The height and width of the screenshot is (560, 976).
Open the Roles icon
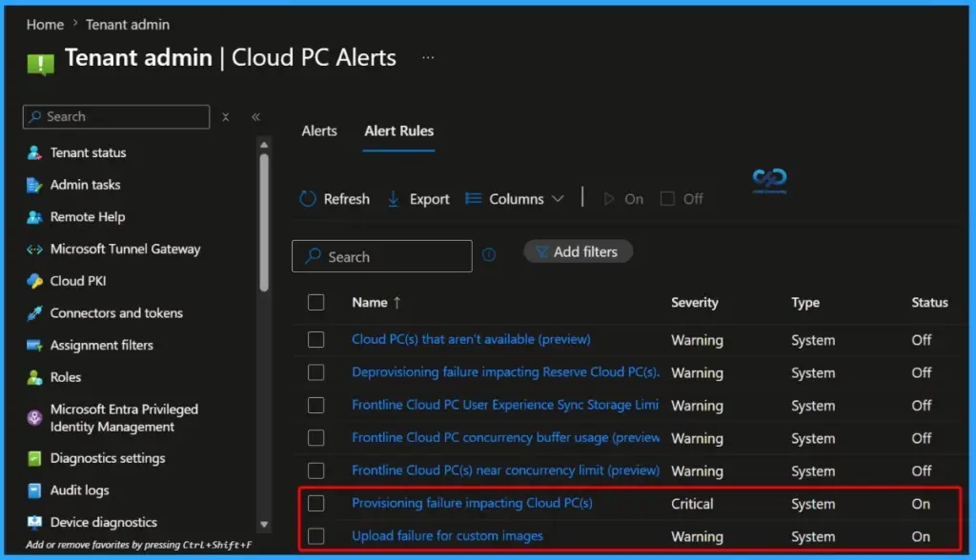[34, 377]
